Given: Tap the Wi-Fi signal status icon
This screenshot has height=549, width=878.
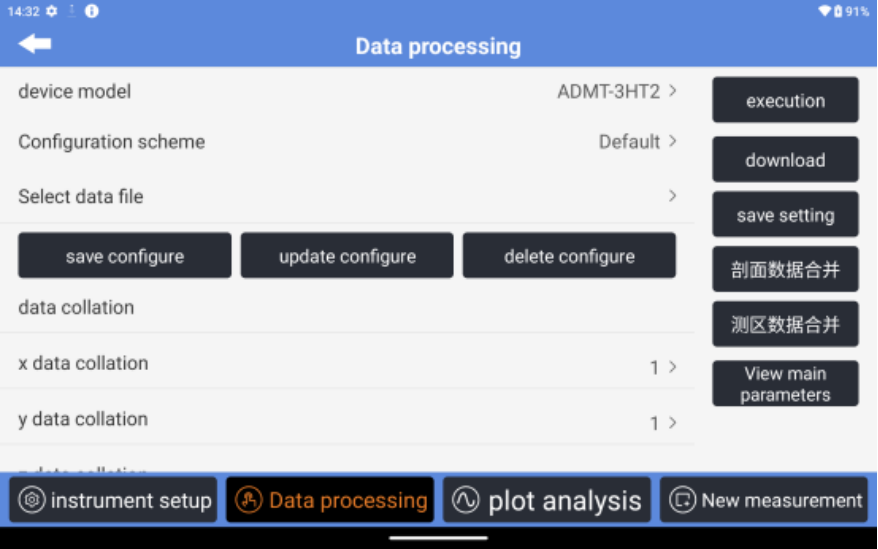Looking at the screenshot, I should click(x=824, y=11).
